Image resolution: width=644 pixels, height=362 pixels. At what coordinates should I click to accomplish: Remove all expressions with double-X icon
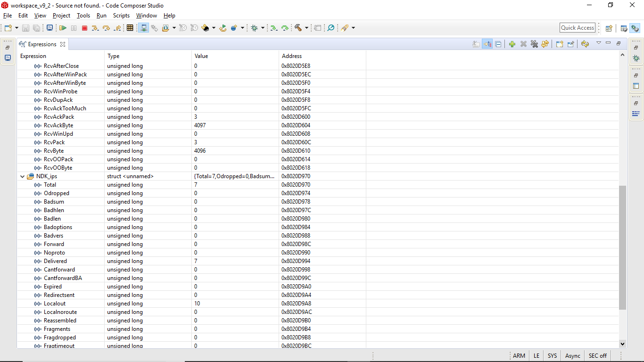[x=534, y=44]
